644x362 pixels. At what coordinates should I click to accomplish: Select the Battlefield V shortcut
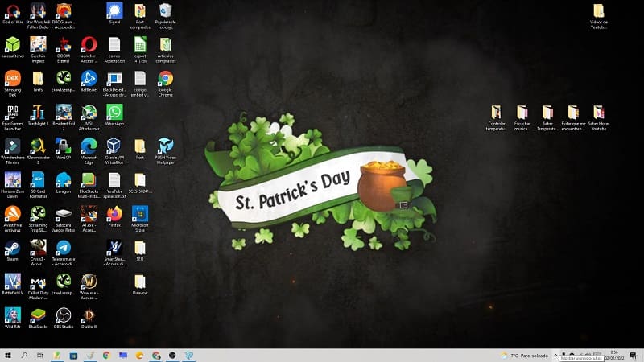point(12,286)
